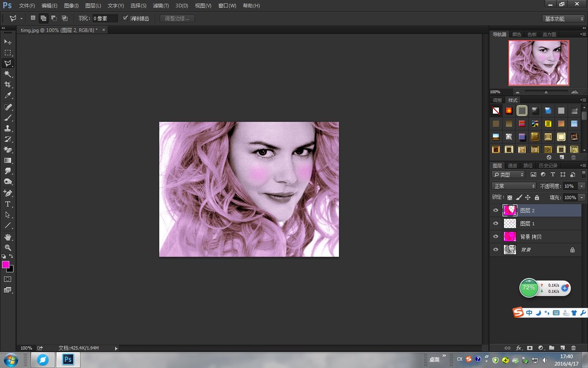The image size is (588, 368).
Task: Switch to the 通道 panel tab
Action: tap(512, 165)
